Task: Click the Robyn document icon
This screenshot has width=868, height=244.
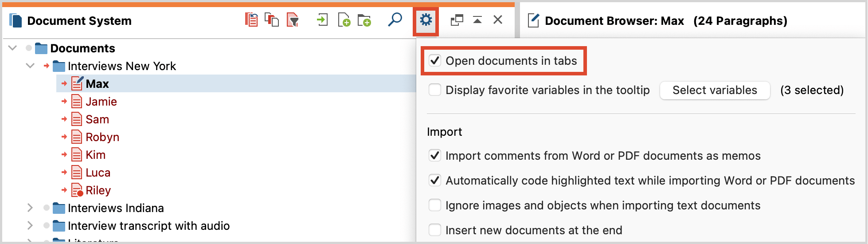Action: [x=77, y=137]
